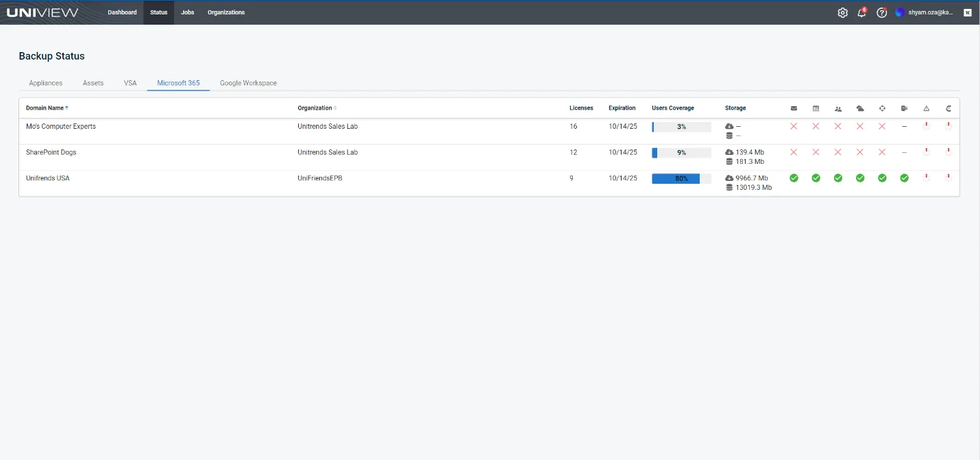Open the settings gear icon
This screenshot has width=980, height=460.
842,12
